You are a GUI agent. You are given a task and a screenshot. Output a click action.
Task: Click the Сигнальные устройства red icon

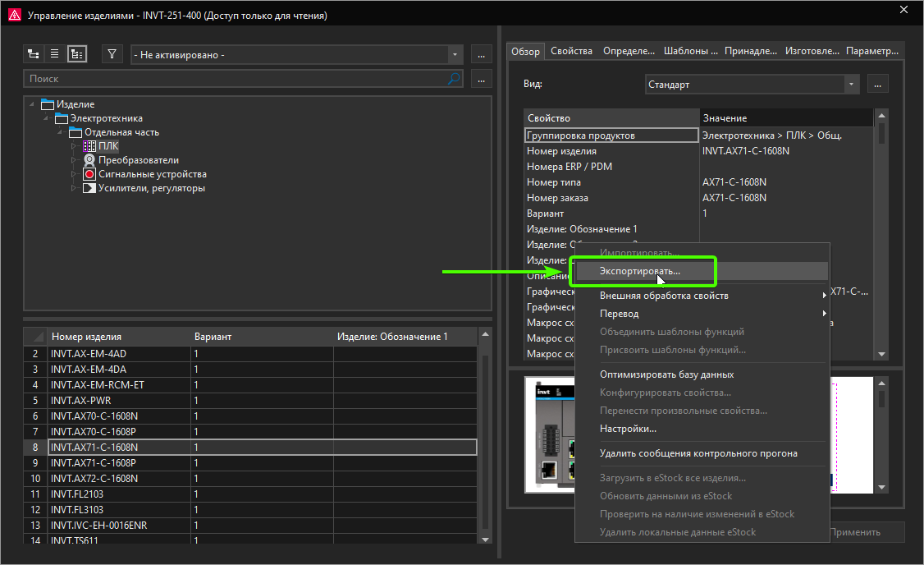89,174
